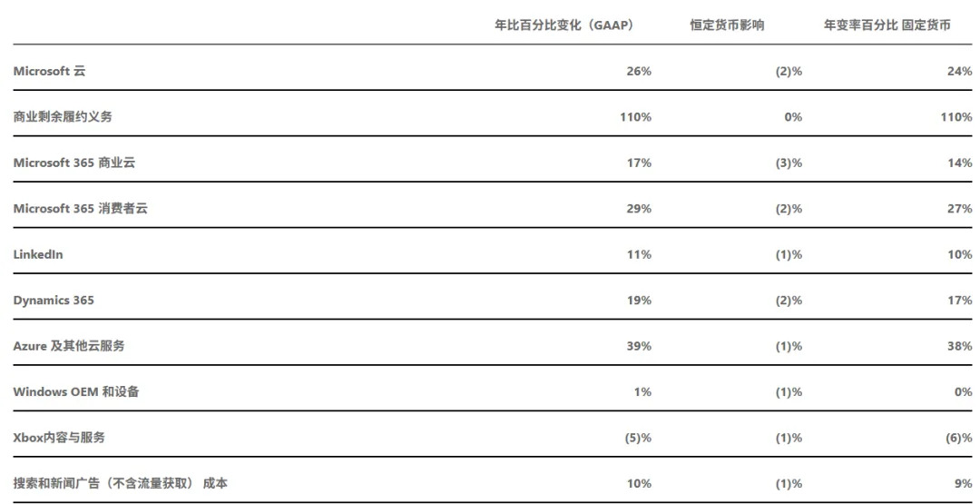Click the 恒定货币影响 column header
This screenshot has height=504, width=980.
pyautogui.click(x=727, y=26)
